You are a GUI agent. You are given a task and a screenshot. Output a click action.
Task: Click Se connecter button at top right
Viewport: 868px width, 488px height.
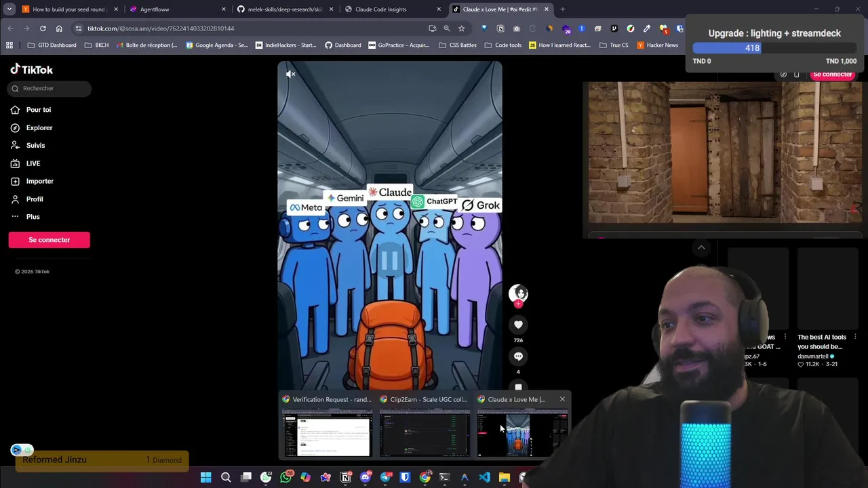(x=832, y=75)
